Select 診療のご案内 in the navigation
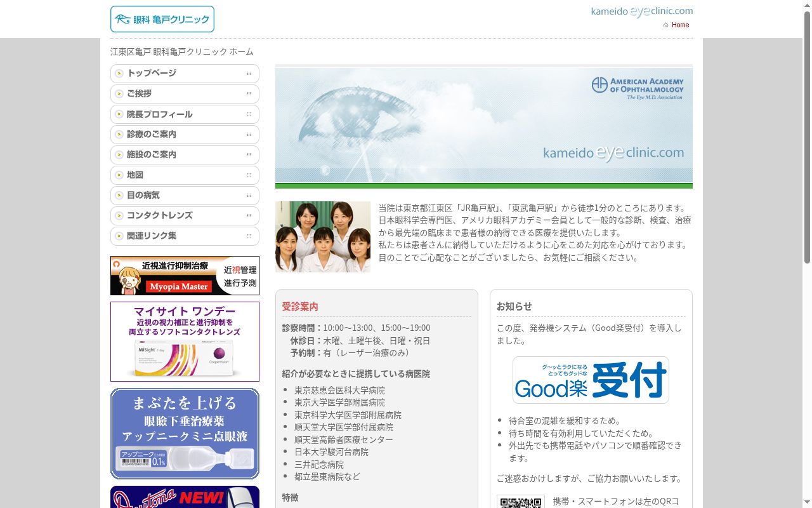This screenshot has width=812, height=508. tap(185, 135)
